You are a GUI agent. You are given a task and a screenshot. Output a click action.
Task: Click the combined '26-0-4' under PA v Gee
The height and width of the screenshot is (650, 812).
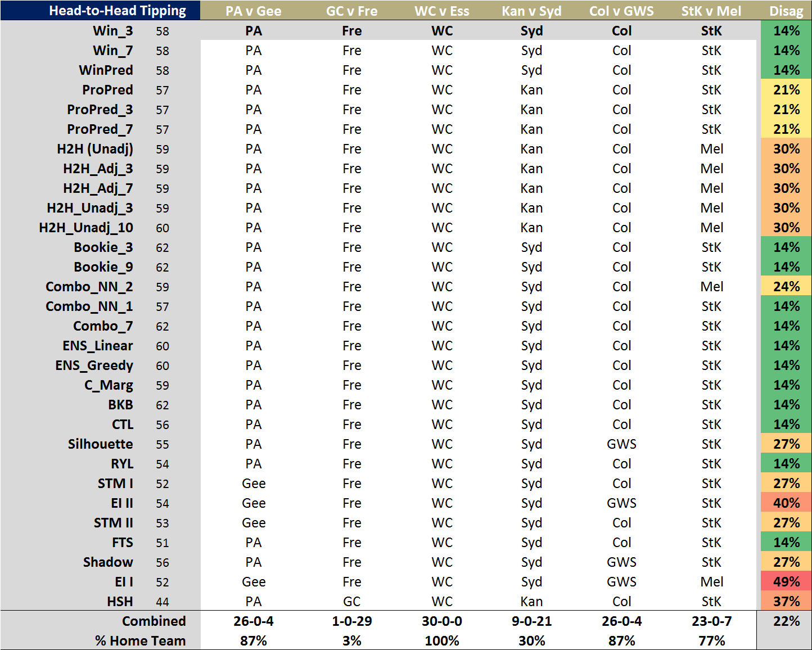tap(254, 621)
